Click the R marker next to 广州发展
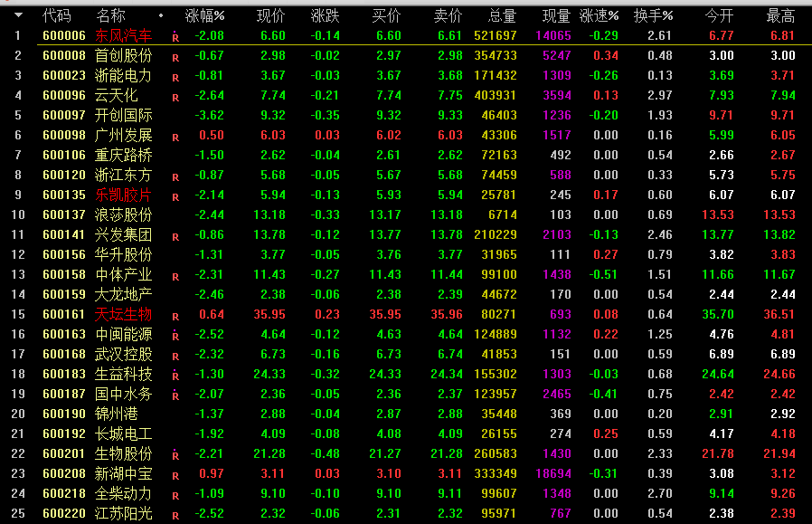 (175, 138)
